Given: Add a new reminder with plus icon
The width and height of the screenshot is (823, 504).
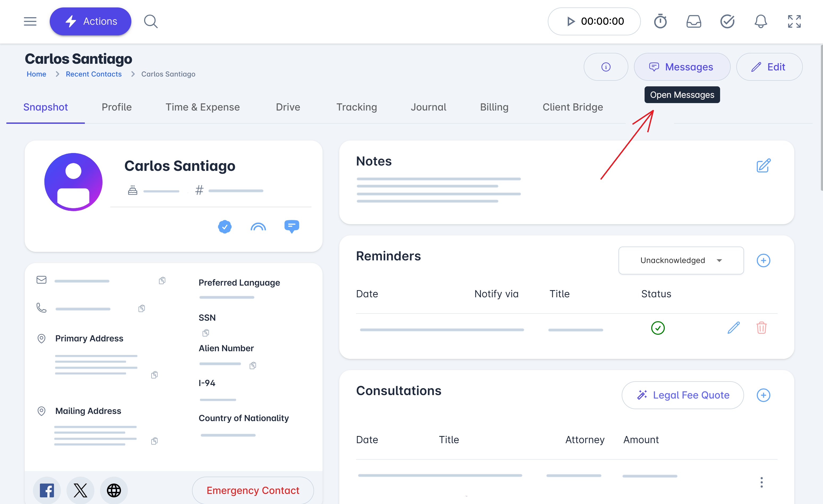Looking at the screenshot, I should 763,260.
